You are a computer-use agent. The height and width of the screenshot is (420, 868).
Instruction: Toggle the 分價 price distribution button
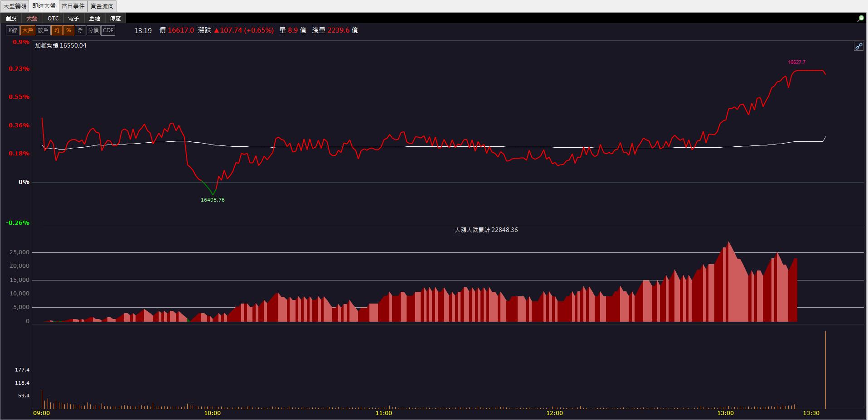click(x=94, y=30)
